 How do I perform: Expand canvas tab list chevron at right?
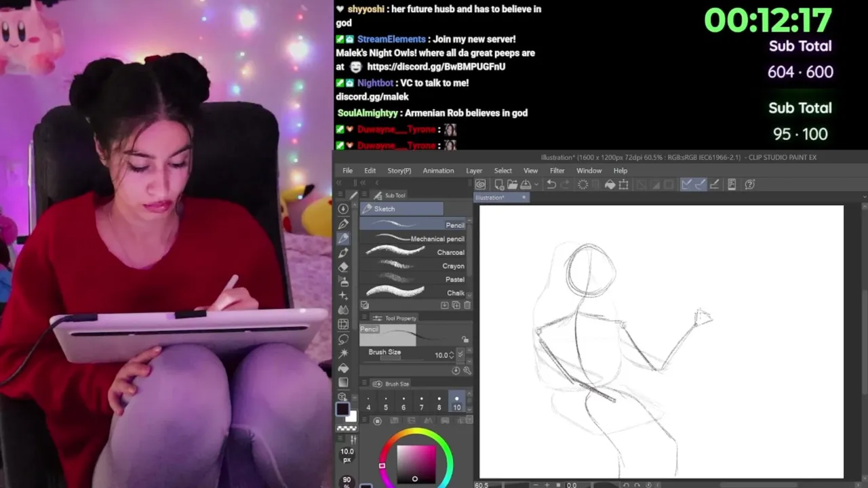(864, 197)
